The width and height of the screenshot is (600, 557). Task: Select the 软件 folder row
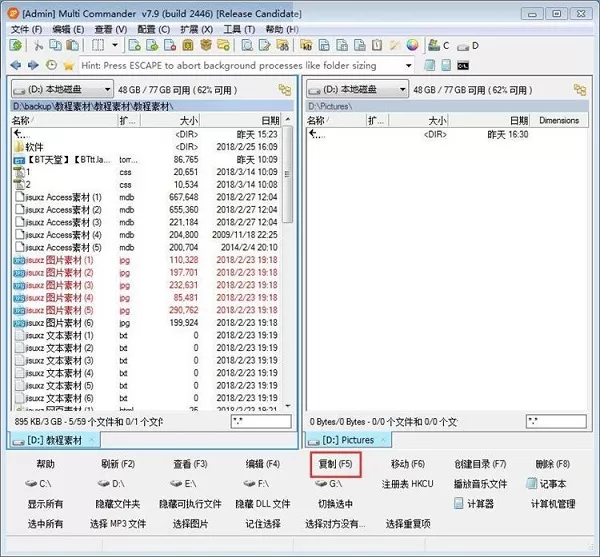point(146,147)
